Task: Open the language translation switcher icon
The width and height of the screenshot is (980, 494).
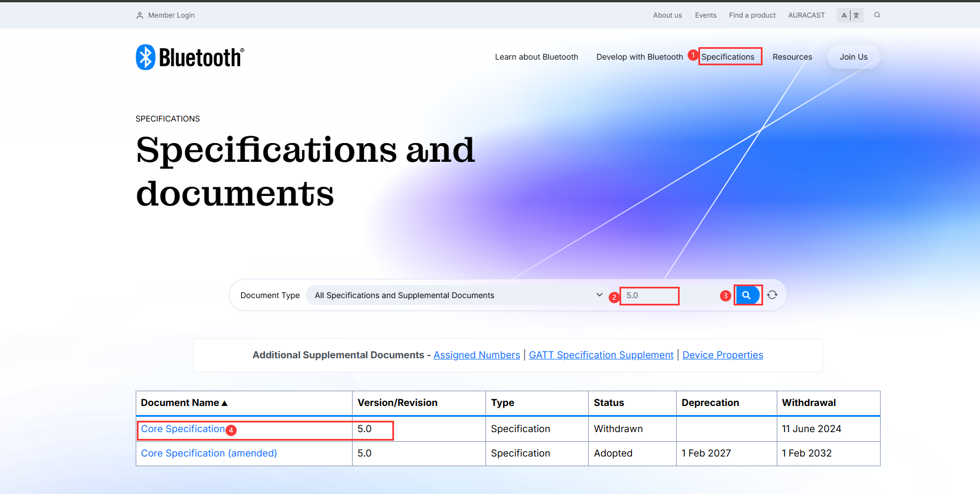Action: pos(850,15)
